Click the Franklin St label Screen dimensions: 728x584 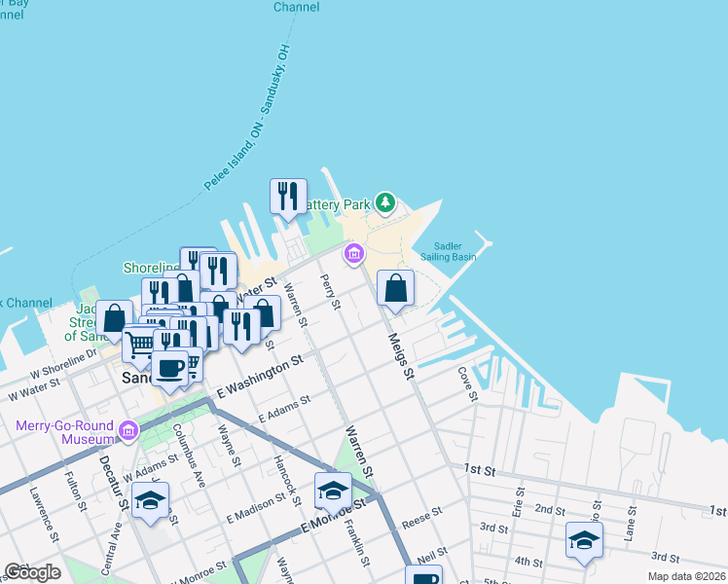pos(356,543)
